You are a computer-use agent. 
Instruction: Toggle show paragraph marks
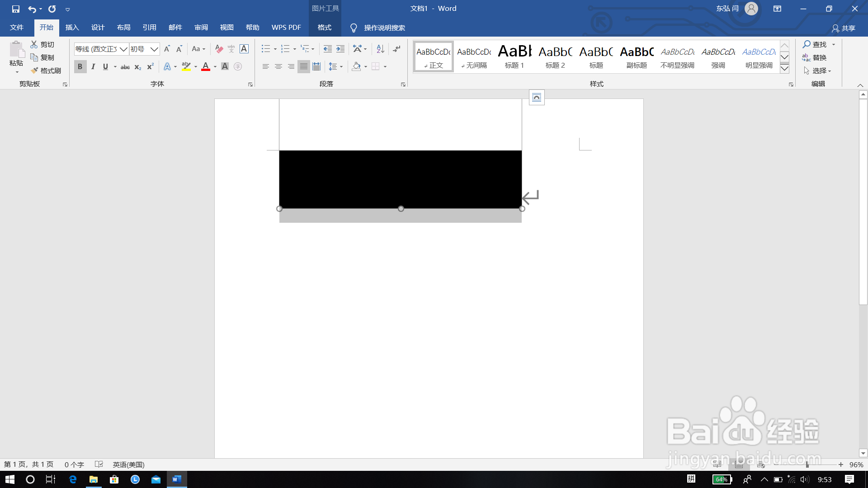pyautogui.click(x=396, y=49)
